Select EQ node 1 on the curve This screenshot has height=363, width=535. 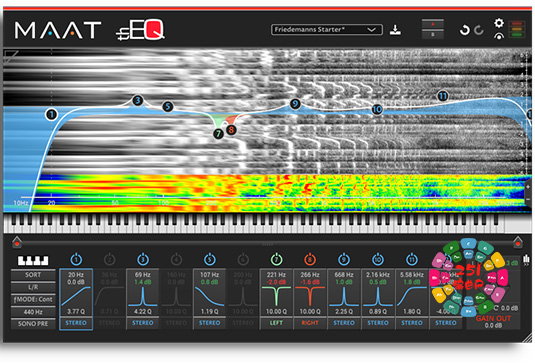pyautogui.click(x=51, y=115)
